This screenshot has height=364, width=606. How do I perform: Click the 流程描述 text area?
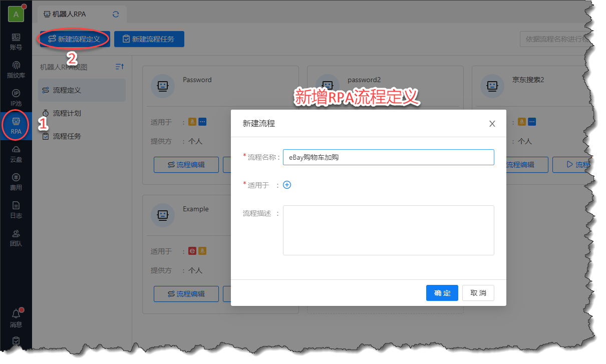point(389,230)
